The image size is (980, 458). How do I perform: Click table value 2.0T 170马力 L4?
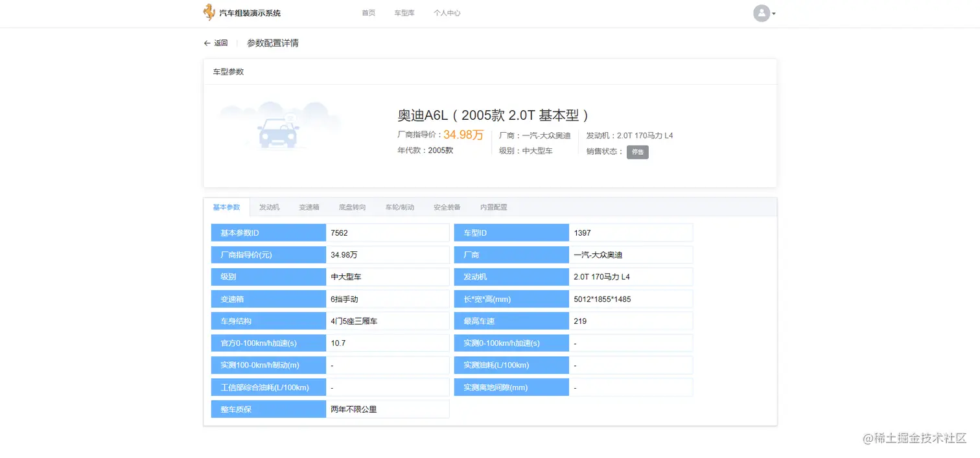point(631,277)
